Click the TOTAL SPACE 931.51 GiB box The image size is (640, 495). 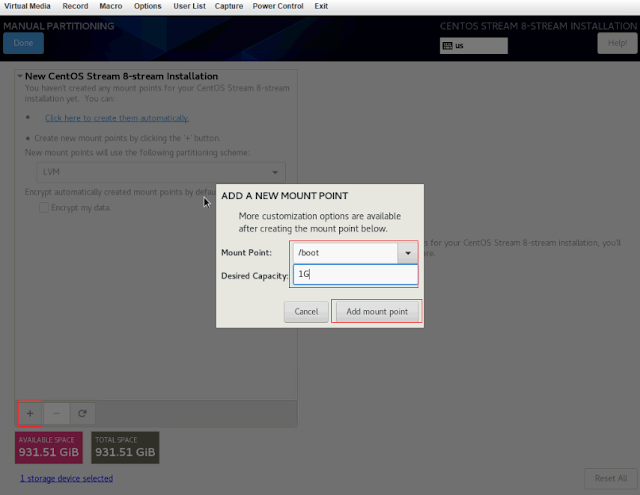[x=125, y=448]
